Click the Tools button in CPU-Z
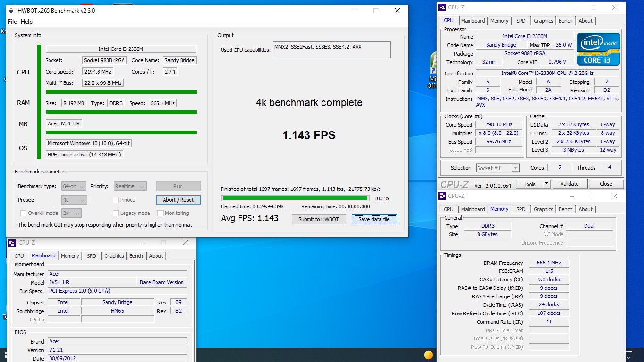The height and width of the screenshot is (362, 644). (x=529, y=184)
